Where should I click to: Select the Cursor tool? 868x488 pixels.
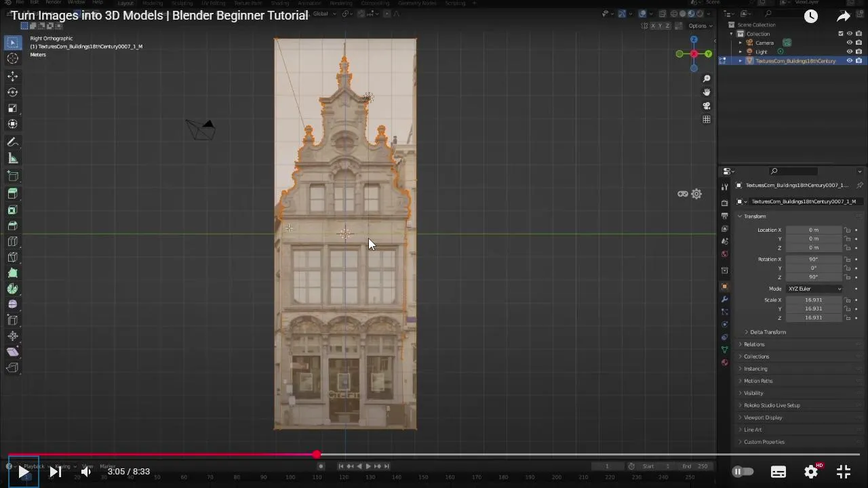point(12,59)
